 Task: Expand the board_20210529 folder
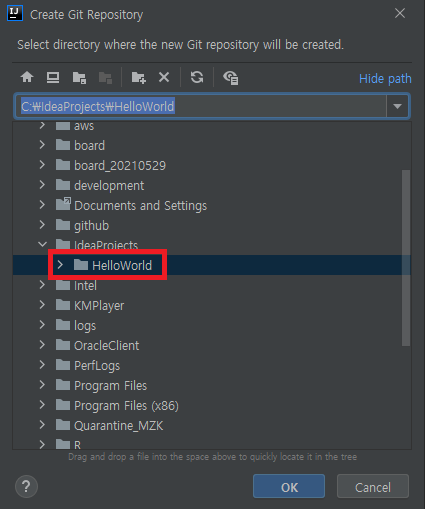tap(42, 165)
